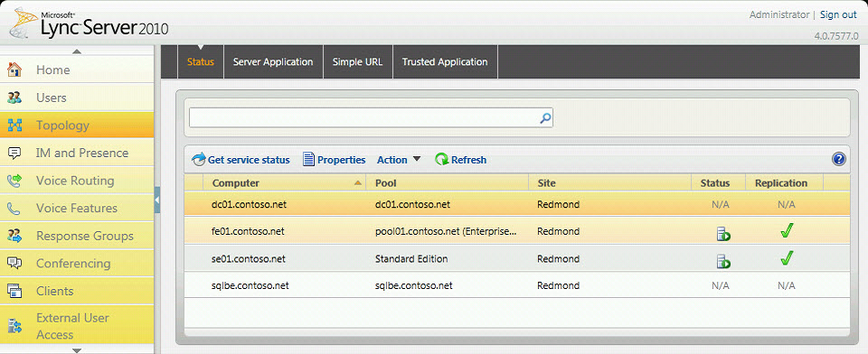Click the Topology network icon in sidebar
The height and width of the screenshot is (354, 868).
point(14,125)
